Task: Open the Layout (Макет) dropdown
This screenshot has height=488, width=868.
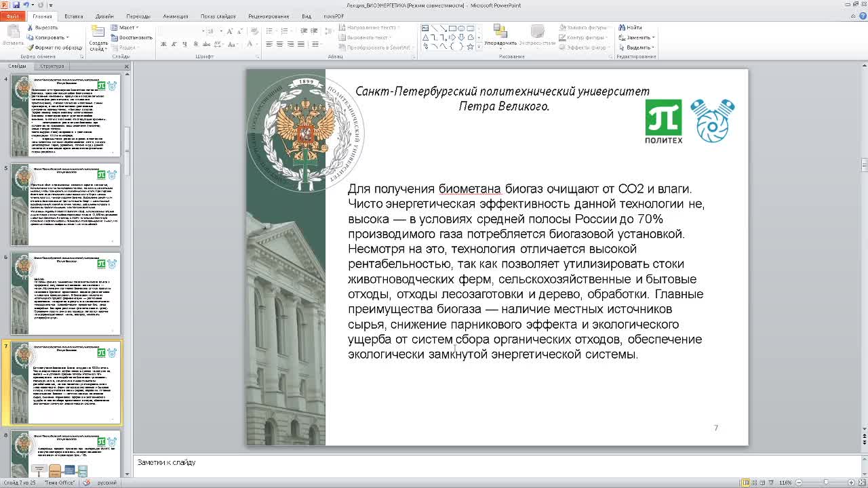Action: [125, 27]
